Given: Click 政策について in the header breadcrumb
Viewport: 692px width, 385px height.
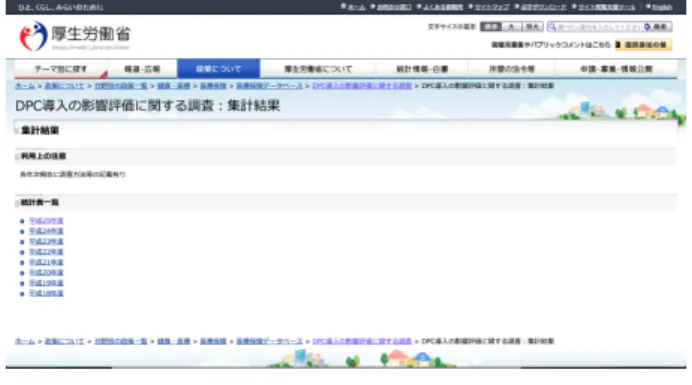Looking at the screenshot, I should pyautogui.click(x=64, y=86).
